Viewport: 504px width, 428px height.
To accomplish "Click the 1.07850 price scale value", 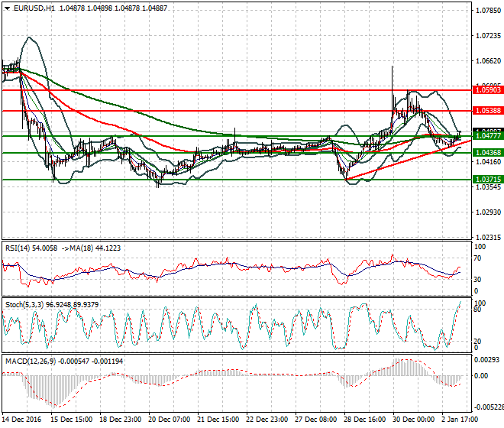I will (x=488, y=11).
